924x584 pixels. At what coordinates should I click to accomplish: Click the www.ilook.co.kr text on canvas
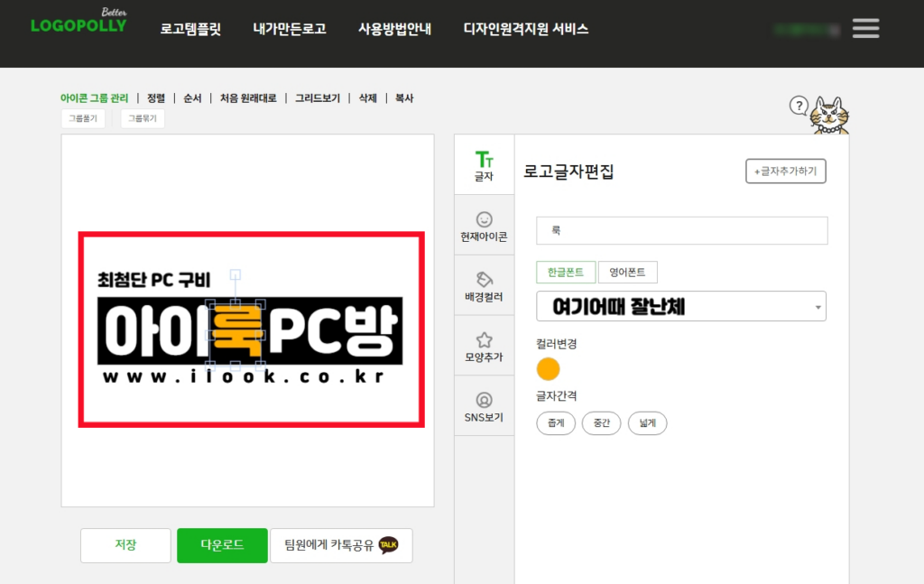pyautogui.click(x=244, y=376)
